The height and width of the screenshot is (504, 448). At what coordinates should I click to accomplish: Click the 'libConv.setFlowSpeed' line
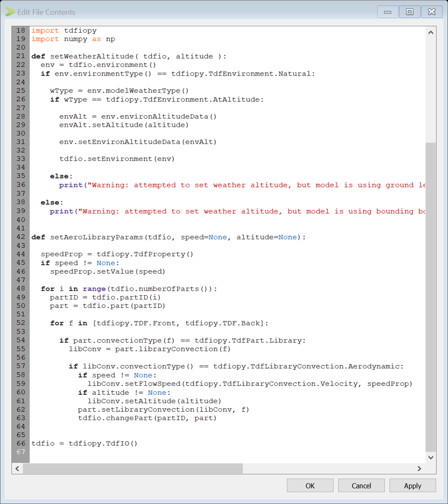[x=250, y=384]
